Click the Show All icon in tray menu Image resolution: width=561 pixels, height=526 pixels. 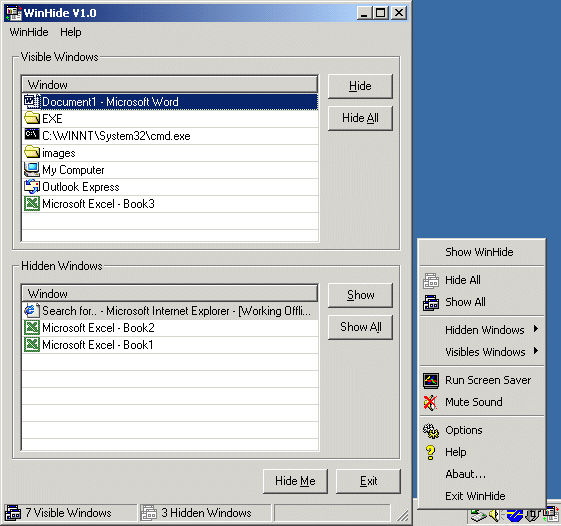point(431,302)
